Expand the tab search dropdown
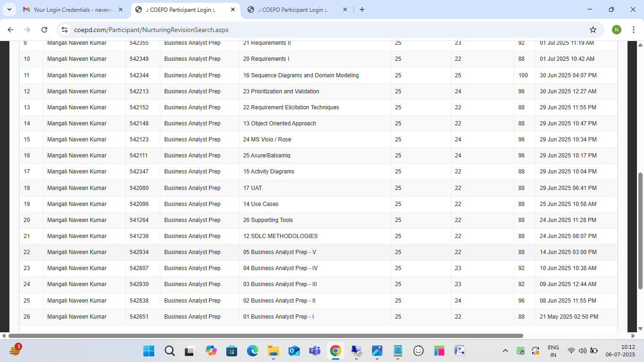Image resolution: width=644 pixels, height=362 pixels. coord(9,9)
